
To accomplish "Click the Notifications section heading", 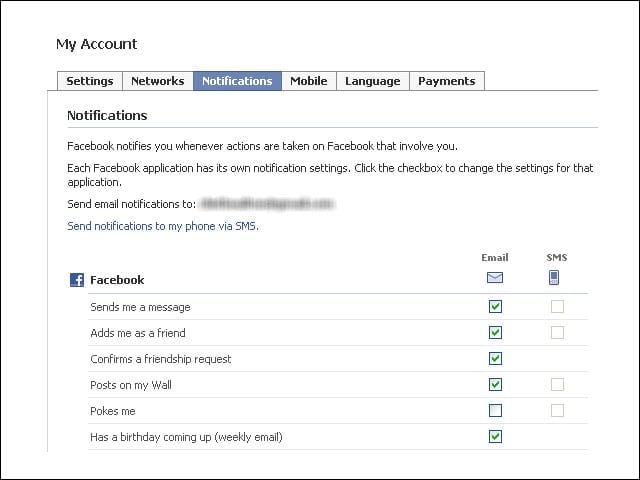I will 107,116.
